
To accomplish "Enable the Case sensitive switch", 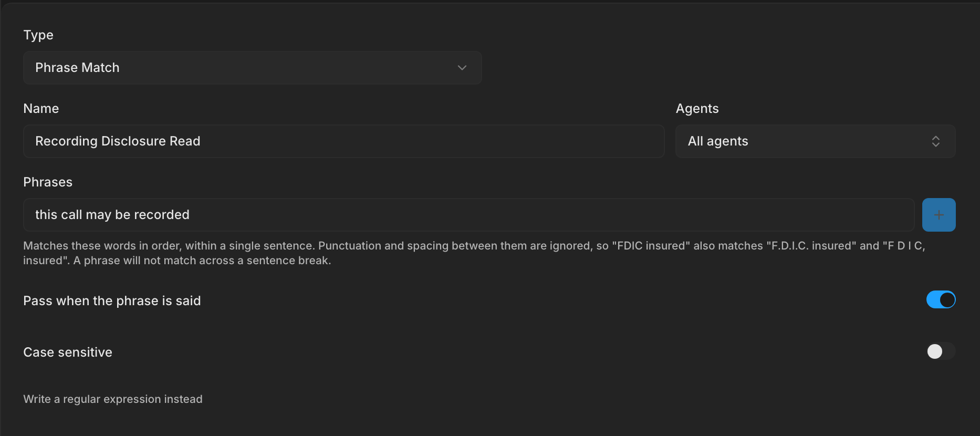I will [x=941, y=351].
